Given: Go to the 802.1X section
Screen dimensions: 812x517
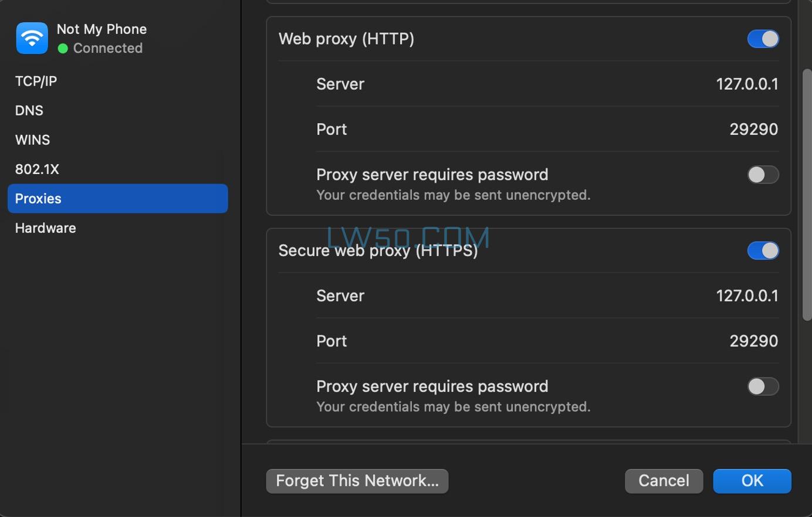Looking at the screenshot, I should click(37, 169).
